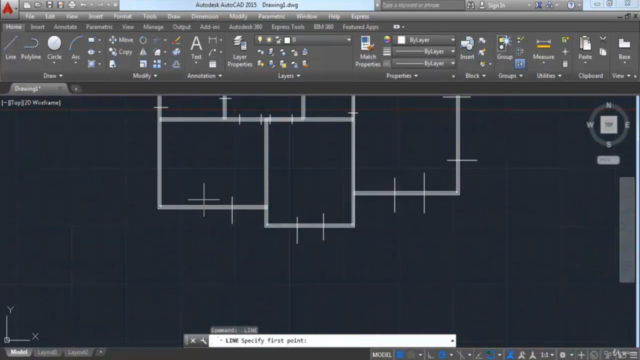The width and height of the screenshot is (640, 360).
Task: Click the Rotate tool icon
Action: click(x=143, y=40)
